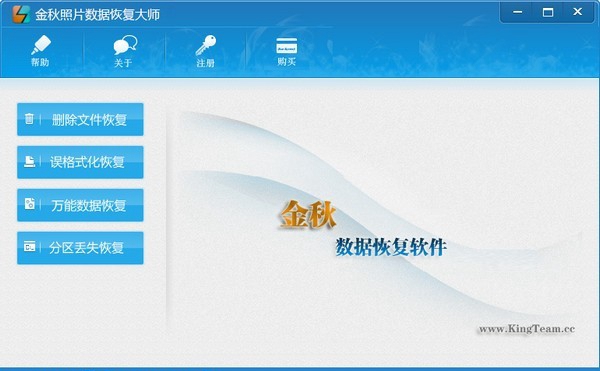
Task: Select the 注册 key icon
Action: [206, 45]
